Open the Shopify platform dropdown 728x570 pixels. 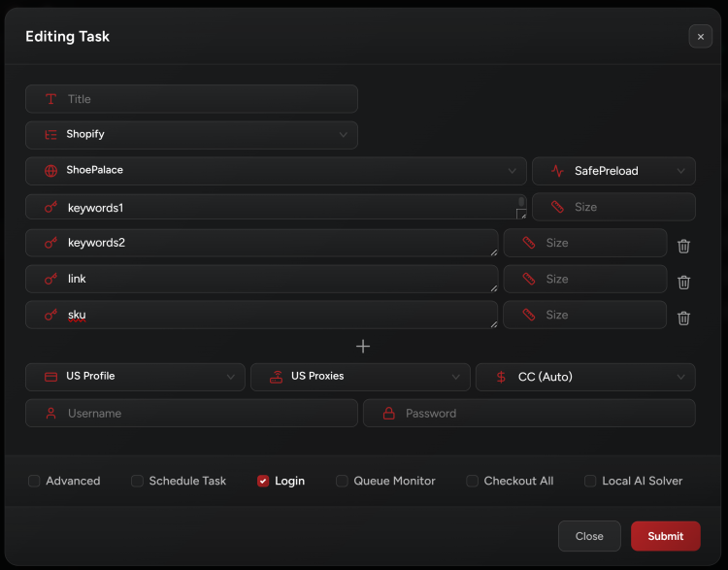click(191, 135)
